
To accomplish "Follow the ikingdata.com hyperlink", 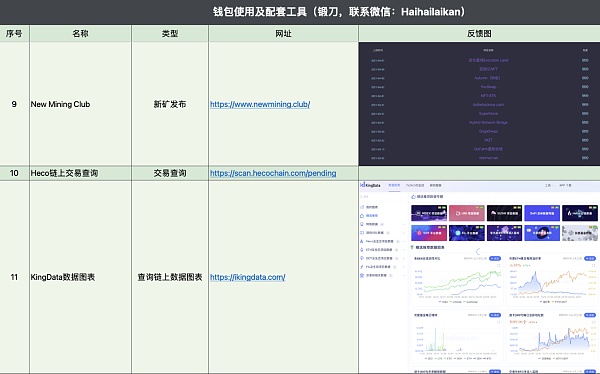I will click(x=248, y=277).
